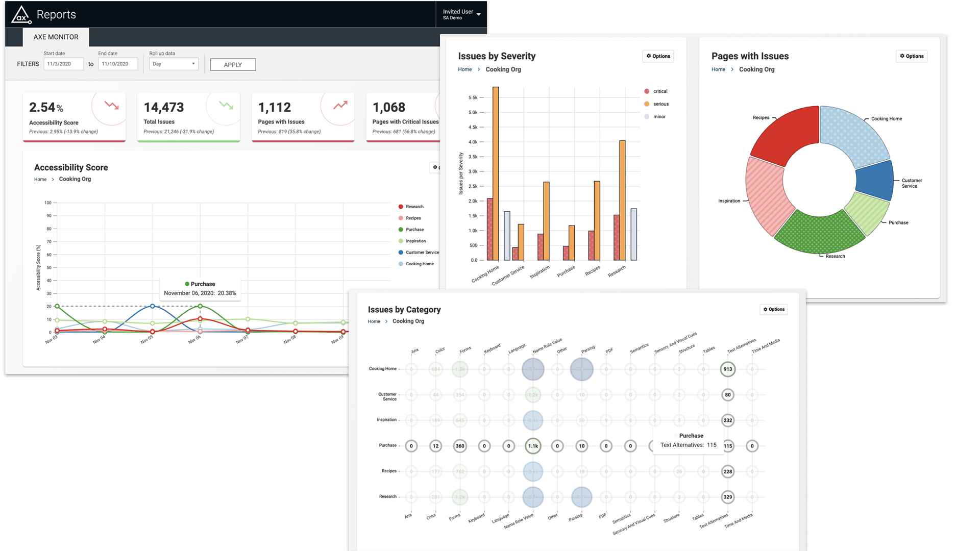Open the Cooking Org breadcrumb under Pages with Issues
Viewport: 980px width, 551px height.
(x=756, y=69)
